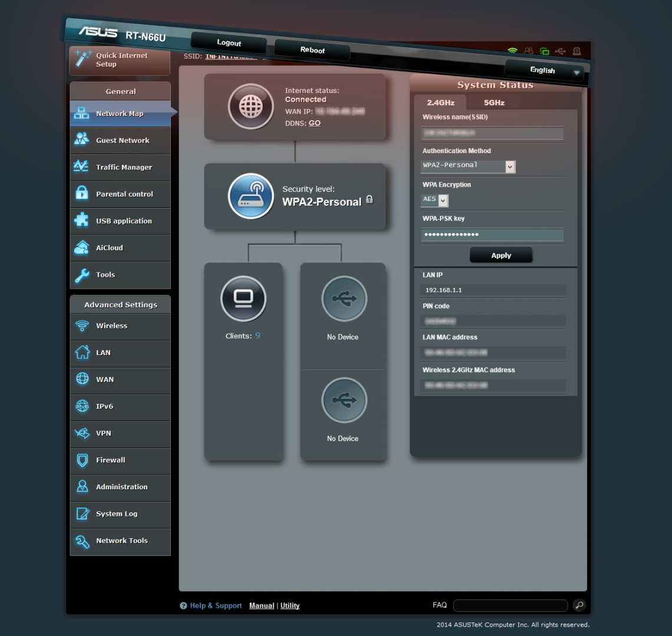Viewport: 672px width, 636px height.
Task: Click the lower USB No Device icon
Action: pyautogui.click(x=344, y=400)
